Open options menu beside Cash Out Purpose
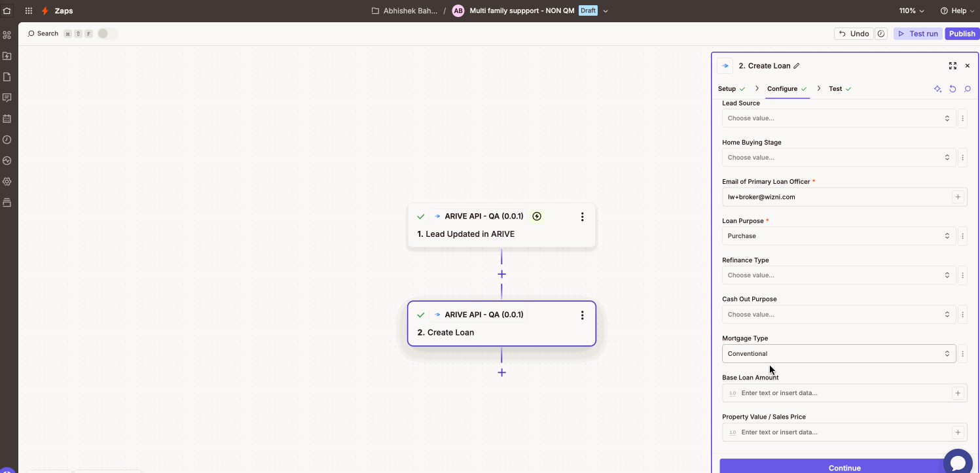Screen dimensions: 980x473 point(962,315)
